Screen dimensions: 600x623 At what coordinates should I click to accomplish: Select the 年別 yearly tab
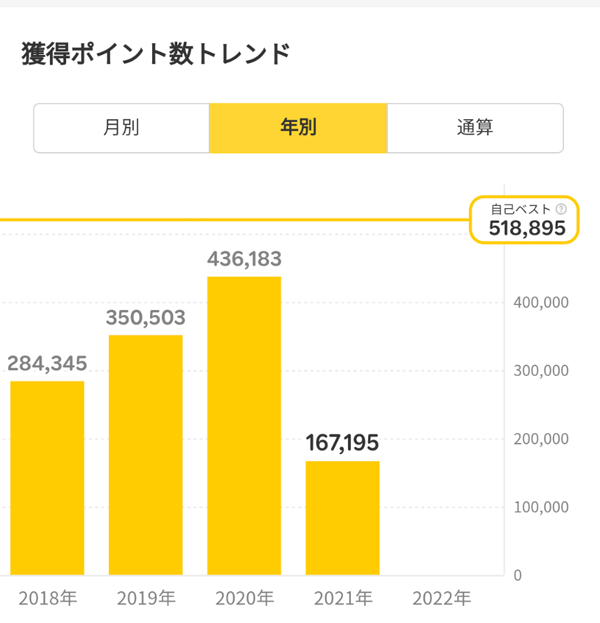(x=298, y=128)
